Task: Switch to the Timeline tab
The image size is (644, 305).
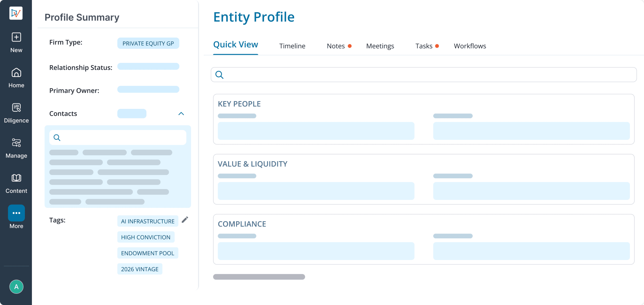Action: (x=292, y=46)
